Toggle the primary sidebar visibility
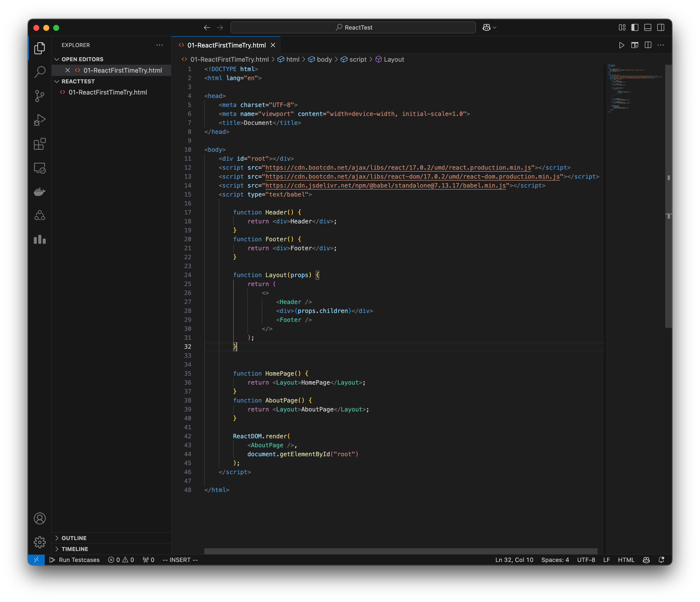The height and width of the screenshot is (602, 700). pyautogui.click(x=635, y=28)
